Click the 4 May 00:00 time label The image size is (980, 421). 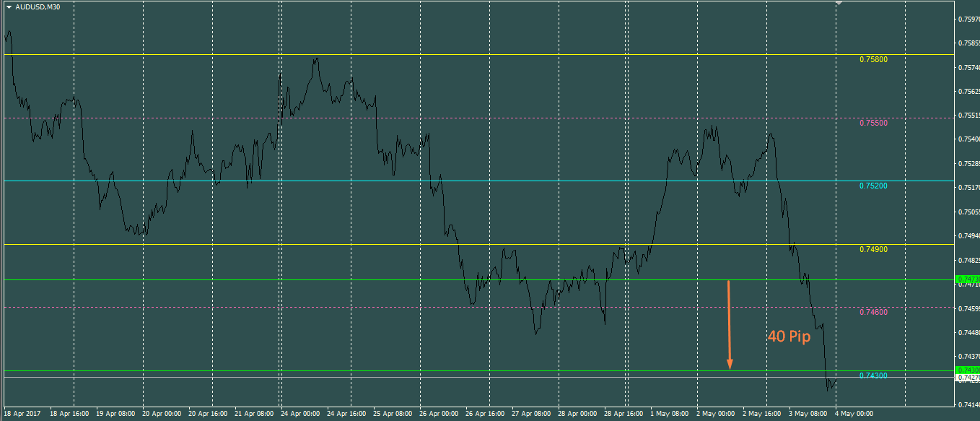tap(854, 415)
